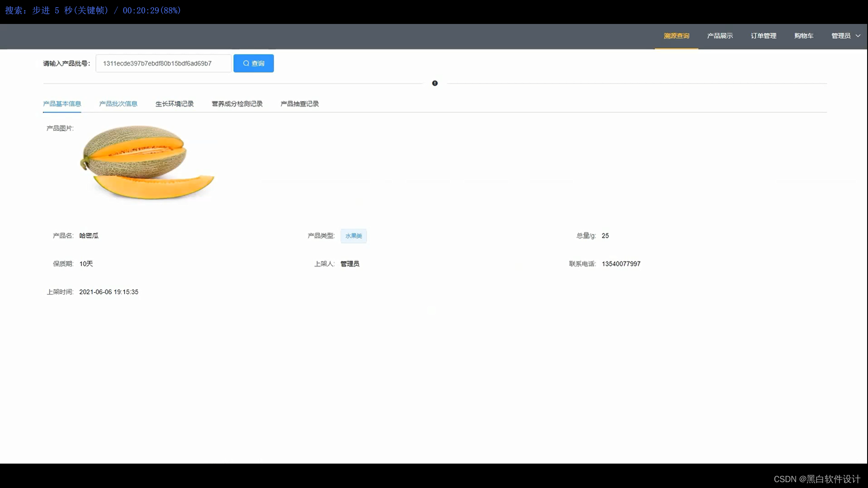Open the 购物车 page
The height and width of the screenshot is (488, 868).
point(804,36)
